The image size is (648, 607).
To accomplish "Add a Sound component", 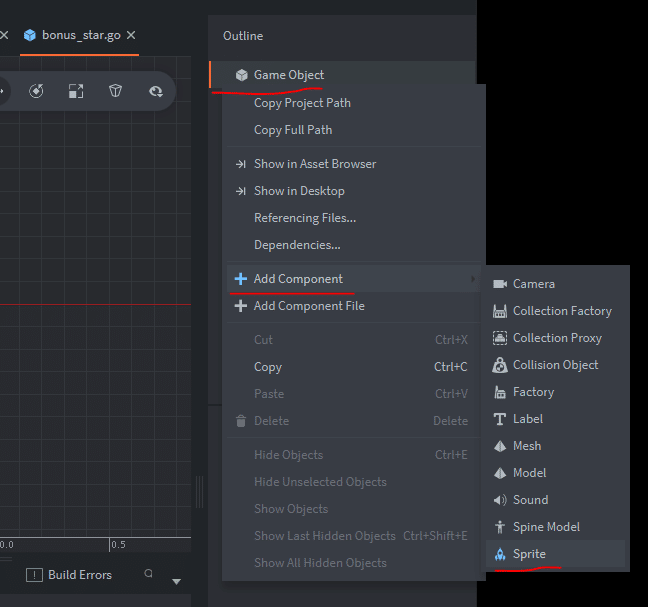I will click(555, 500).
